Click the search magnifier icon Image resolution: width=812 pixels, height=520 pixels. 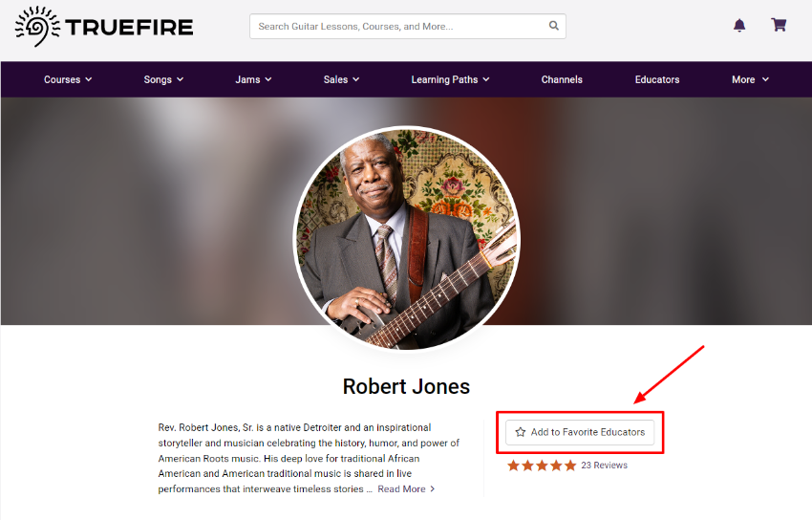pos(553,26)
